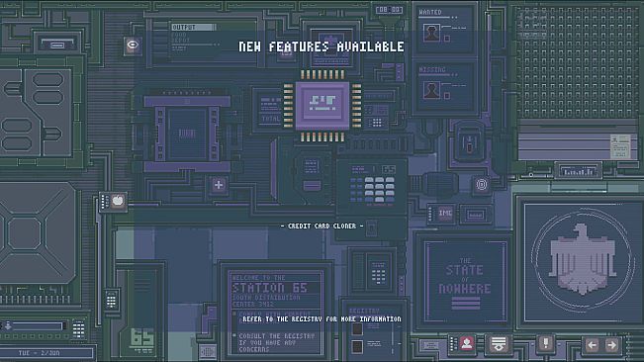Tick the small checkbox on the Missing poster
This screenshot has height=362, width=644.
pos(447,96)
